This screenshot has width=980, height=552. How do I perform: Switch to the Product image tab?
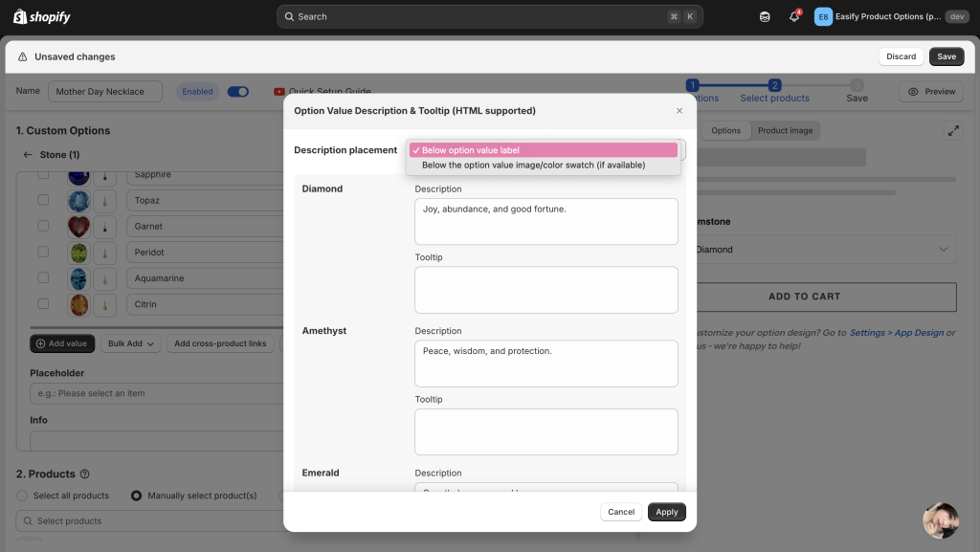coord(785,131)
